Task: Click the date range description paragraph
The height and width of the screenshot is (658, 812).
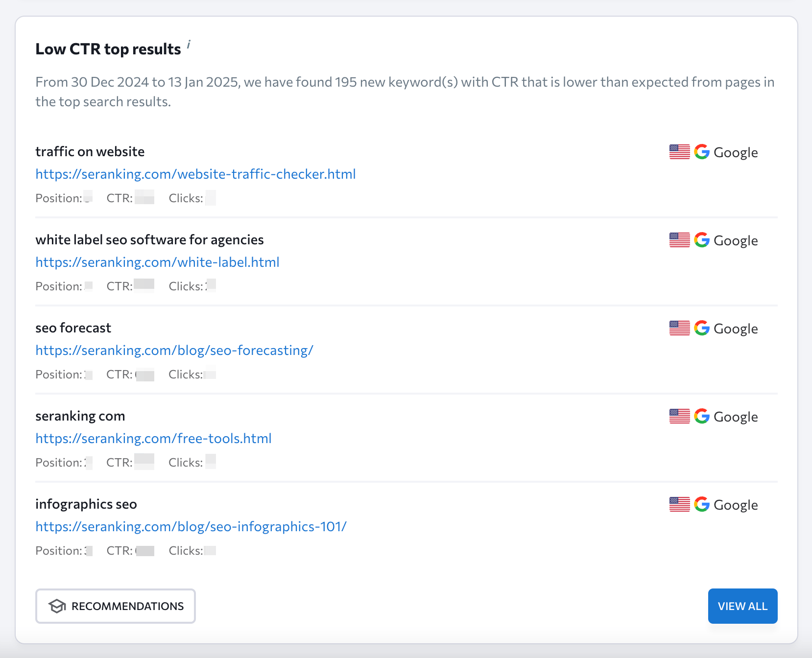Action: (x=405, y=92)
